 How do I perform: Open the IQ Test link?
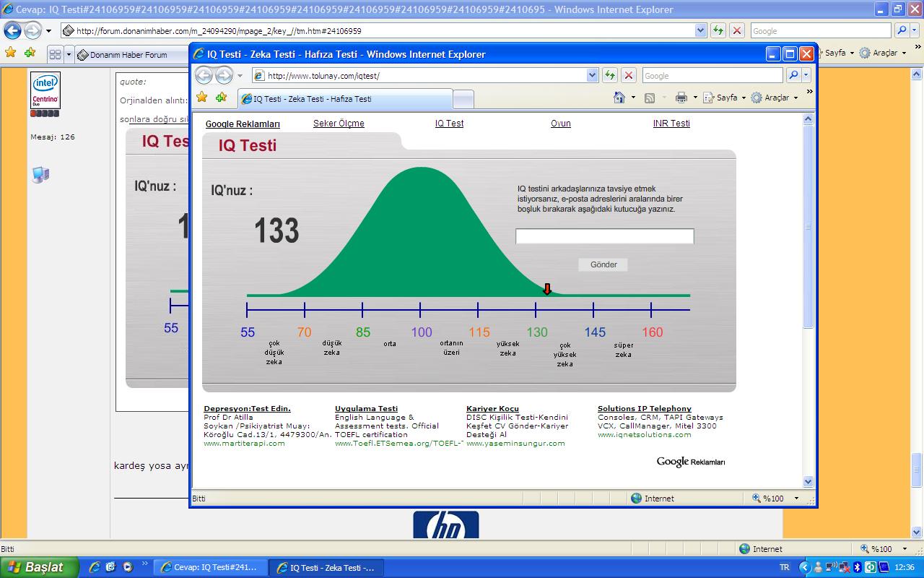click(449, 124)
